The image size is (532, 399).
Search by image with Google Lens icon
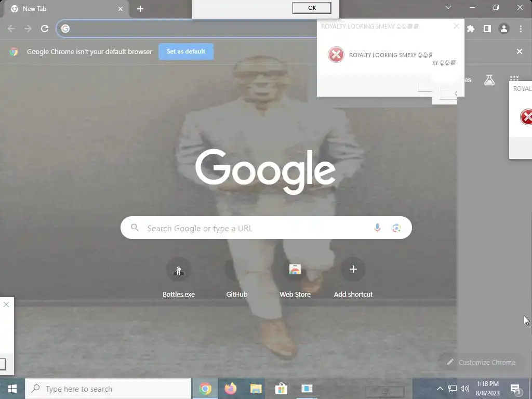tap(396, 228)
